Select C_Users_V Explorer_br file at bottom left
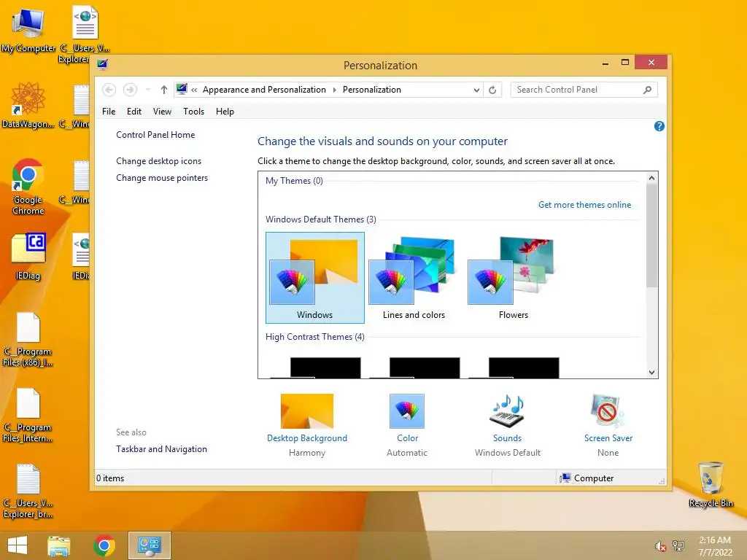This screenshot has width=747, height=560. pyautogui.click(x=28, y=491)
